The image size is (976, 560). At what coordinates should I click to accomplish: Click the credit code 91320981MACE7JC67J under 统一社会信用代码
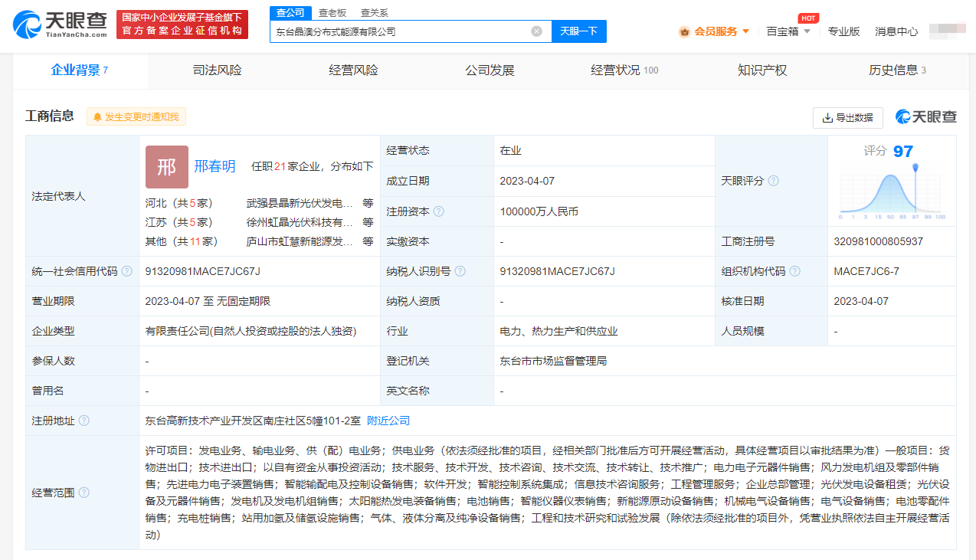202,271
